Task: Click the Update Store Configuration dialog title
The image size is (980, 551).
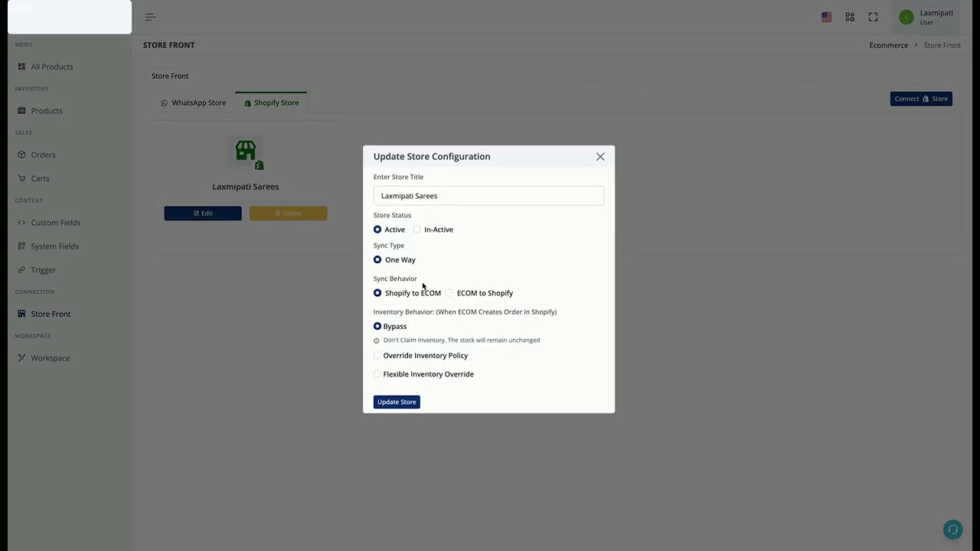Action: pyautogui.click(x=432, y=156)
